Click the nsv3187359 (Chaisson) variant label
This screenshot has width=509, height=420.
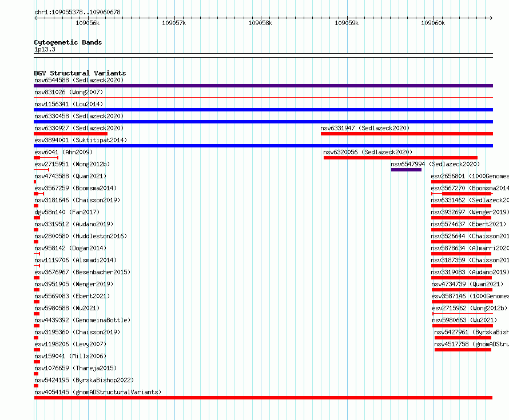470,260
